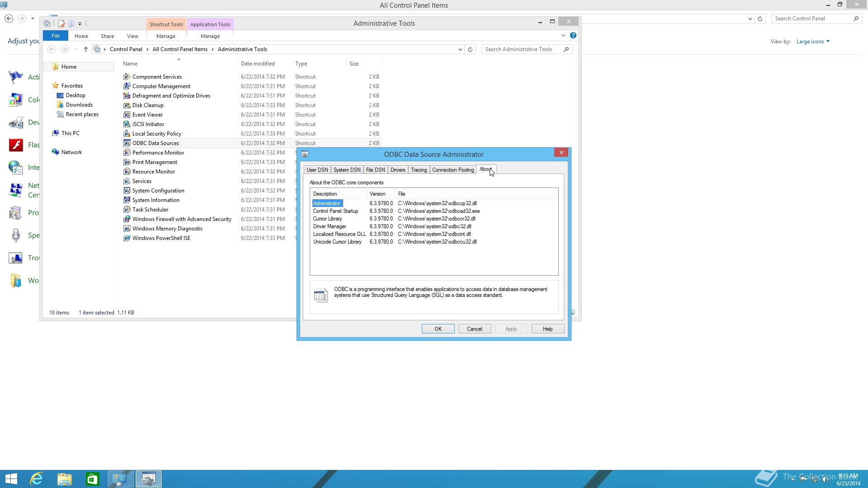Click Help button in ODBC dialog

[x=548, y=329]
